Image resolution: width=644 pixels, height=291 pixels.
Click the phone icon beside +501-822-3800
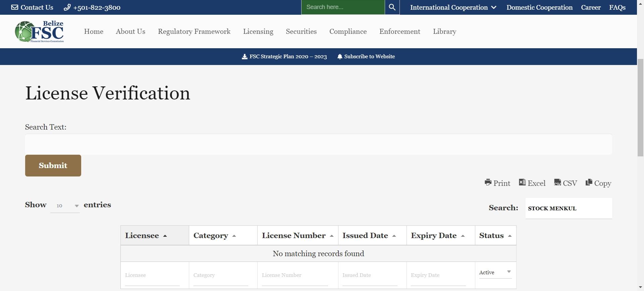[x=67, y=7]
